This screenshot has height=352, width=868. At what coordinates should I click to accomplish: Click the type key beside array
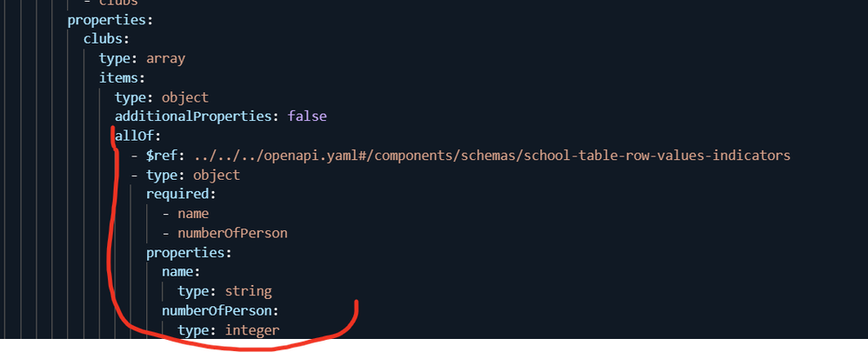[x=115, y=58]
